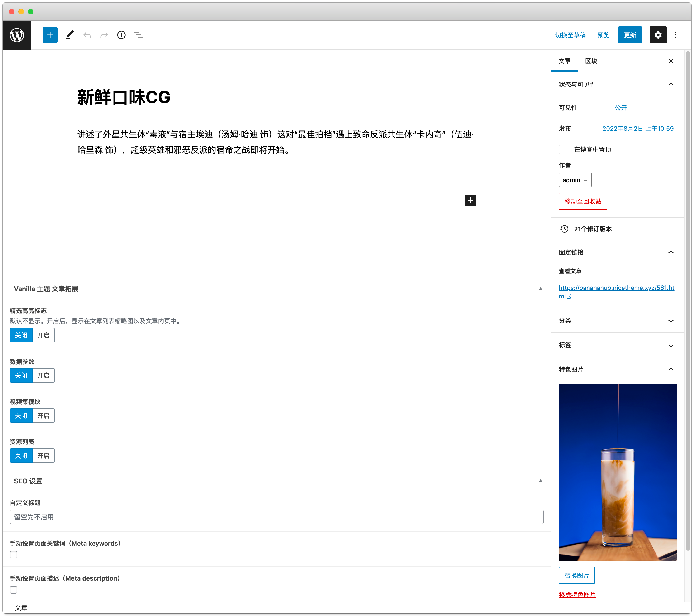Close the settings sidebar with X
The height and width of the screenshot is (616, 694).
point(671,61)
